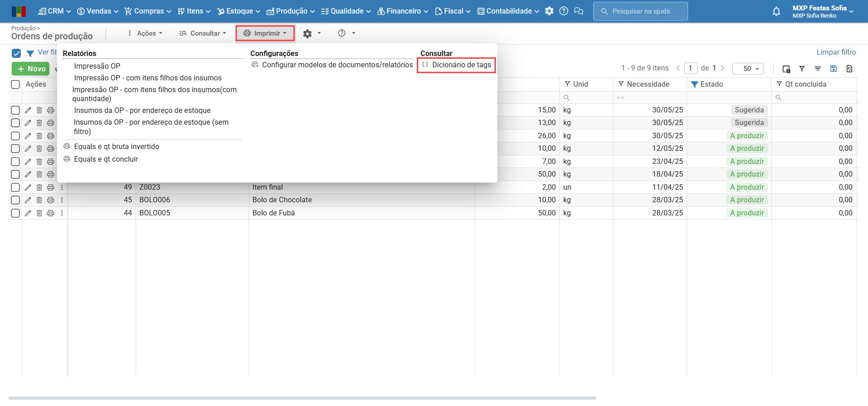Click the page number input field
Image resolution: width=868 pixels, height=406 pixels.
point(690,68)
